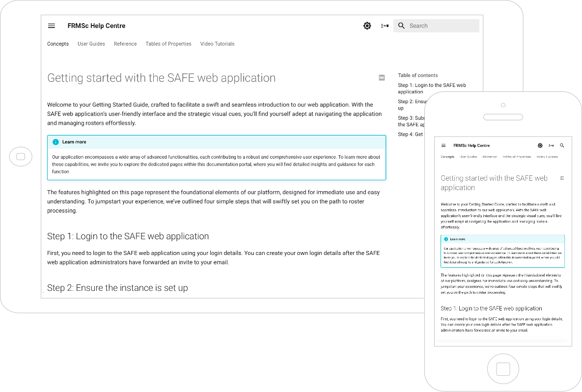Select the Concepts tab on tablet
The width and height of the screenshot is (582, 392).
[x=58, y=44]
